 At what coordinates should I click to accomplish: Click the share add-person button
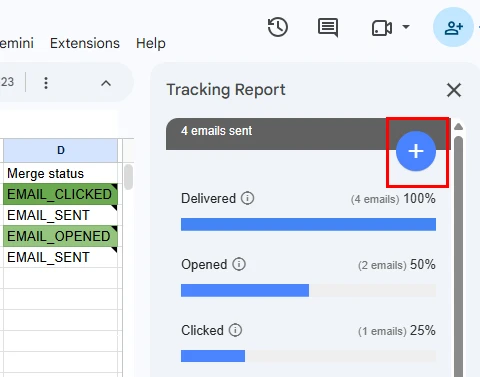coord(453,27)
